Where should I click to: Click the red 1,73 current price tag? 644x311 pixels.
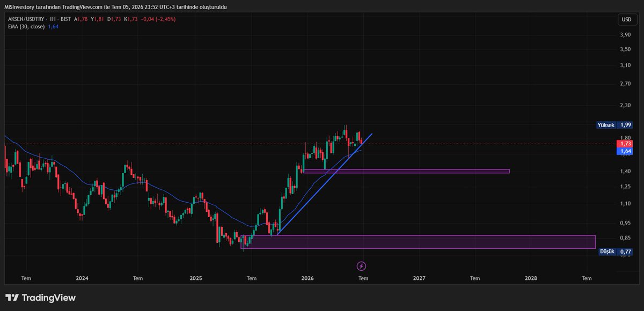pyautogui.click(x=625, y=144)
